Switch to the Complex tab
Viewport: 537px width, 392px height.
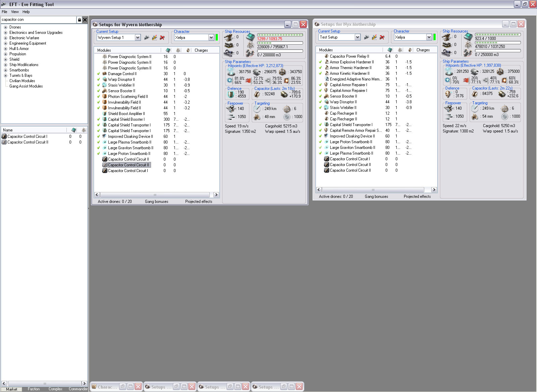[55, 389]
